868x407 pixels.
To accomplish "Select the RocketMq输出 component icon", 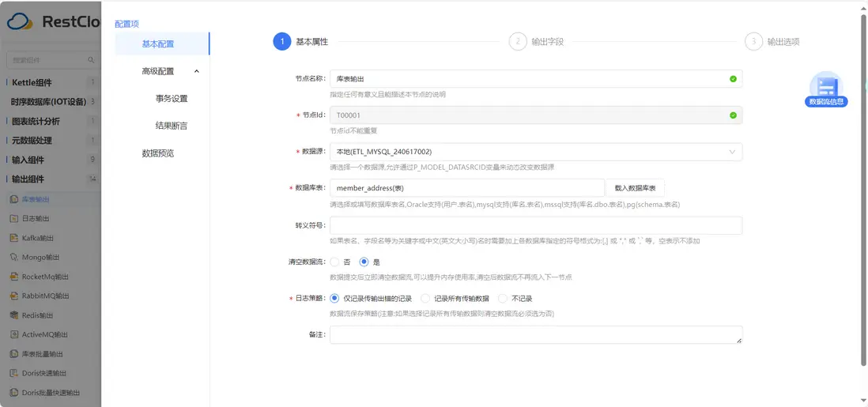I will pos(15,277).
